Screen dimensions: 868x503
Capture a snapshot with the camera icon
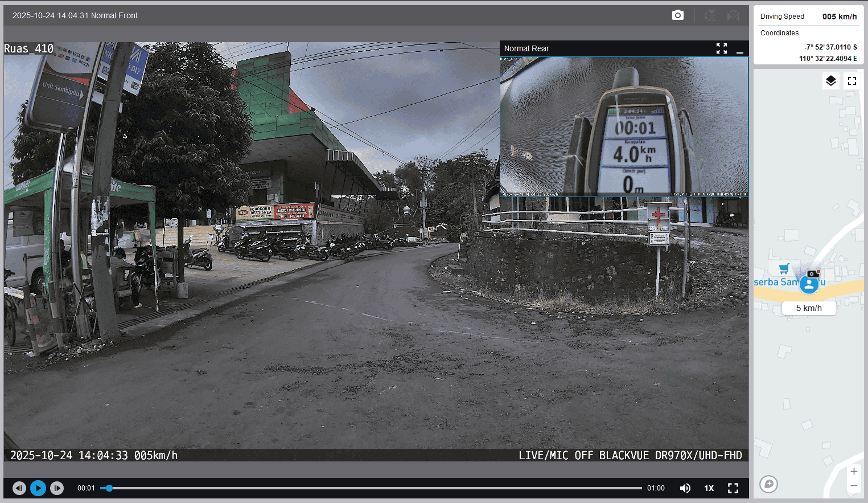(677, 15)
